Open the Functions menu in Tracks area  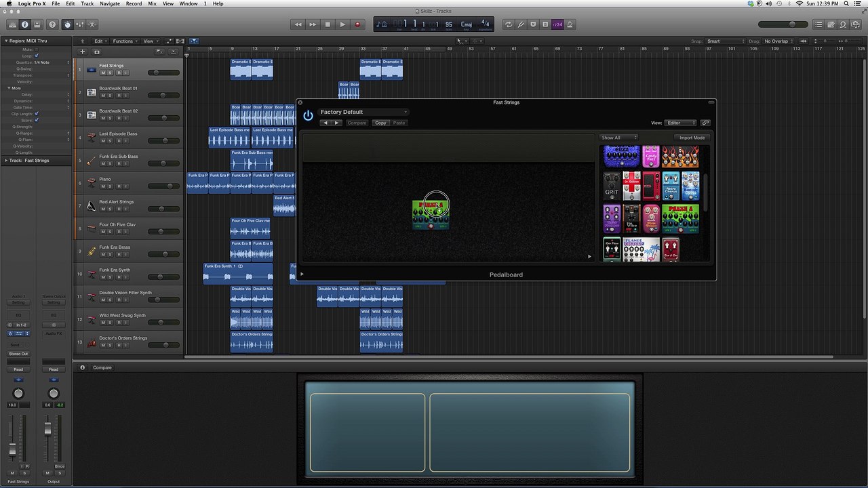(x=125, y=41)
